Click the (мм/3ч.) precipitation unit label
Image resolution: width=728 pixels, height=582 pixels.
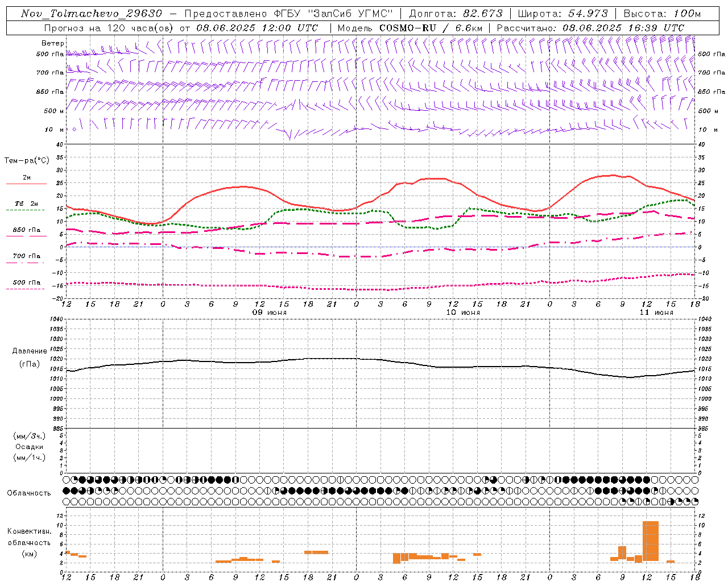pos(30,436)
